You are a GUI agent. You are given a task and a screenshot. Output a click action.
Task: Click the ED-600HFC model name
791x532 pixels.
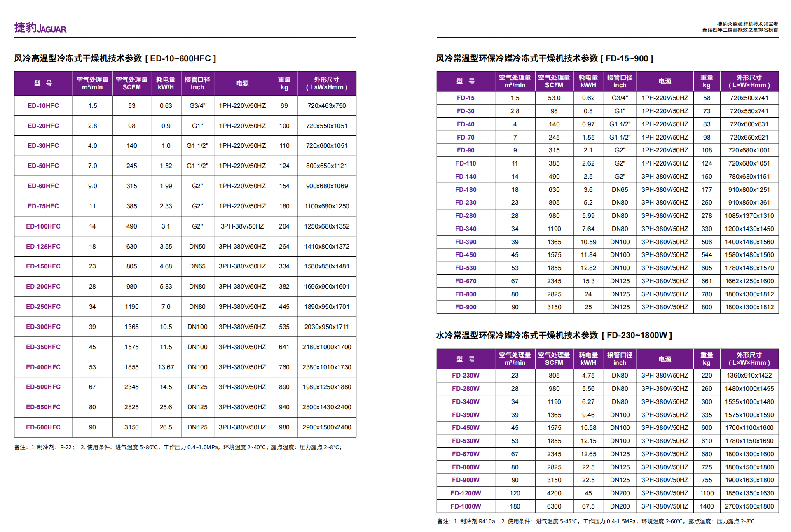point(43,427)
